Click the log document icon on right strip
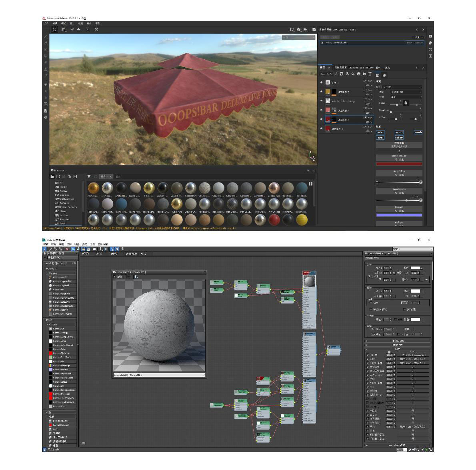Image resolution: width=476 pixels, height=470 pixels. point(430,56)
